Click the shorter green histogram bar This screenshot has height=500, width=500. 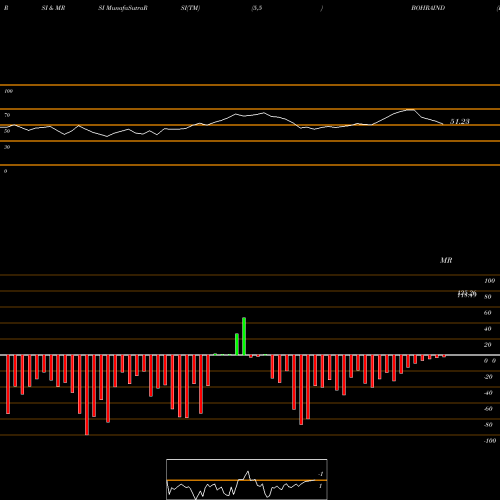237,344
